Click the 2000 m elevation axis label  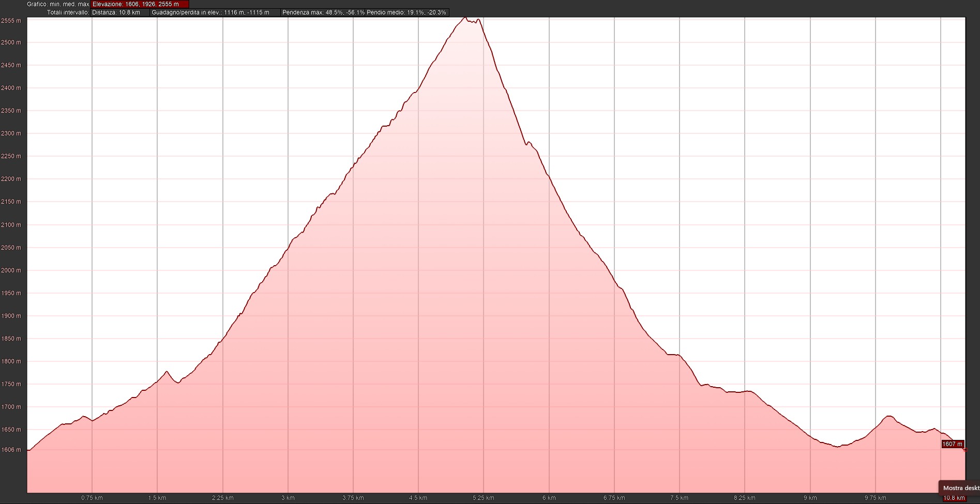(x=11, y=270)
